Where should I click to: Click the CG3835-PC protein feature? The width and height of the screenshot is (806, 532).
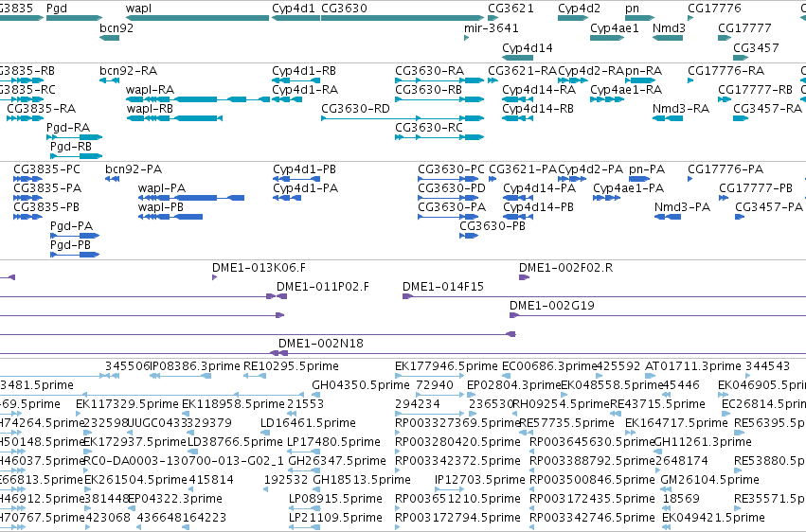[27, 179]
